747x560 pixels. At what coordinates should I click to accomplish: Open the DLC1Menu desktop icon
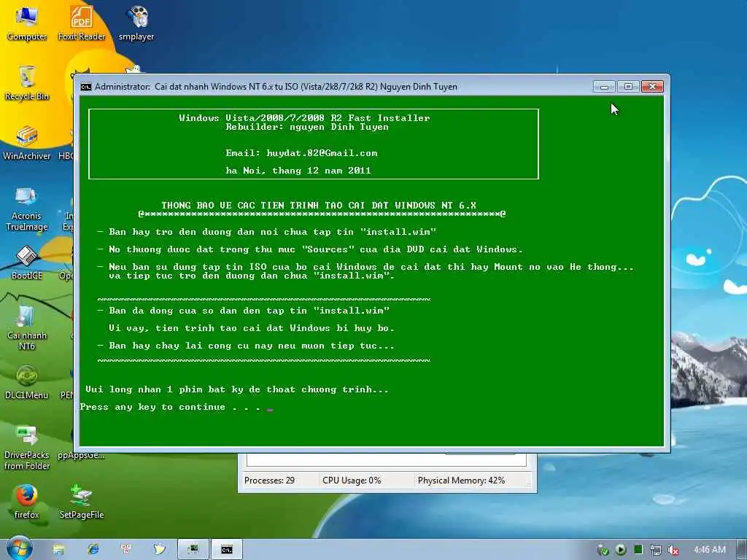point(27,382)
